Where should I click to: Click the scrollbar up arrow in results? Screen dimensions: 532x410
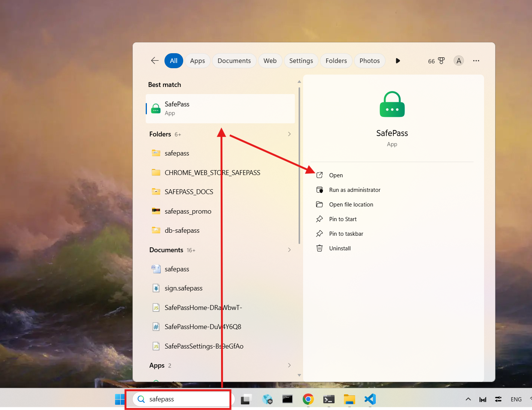click(x=299, y=81)
